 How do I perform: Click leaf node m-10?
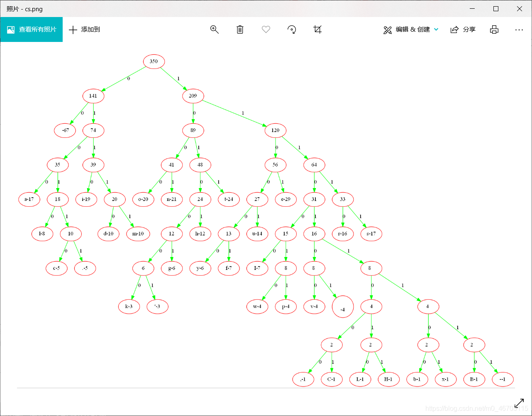pyautogui.click(x=138, y=234)
